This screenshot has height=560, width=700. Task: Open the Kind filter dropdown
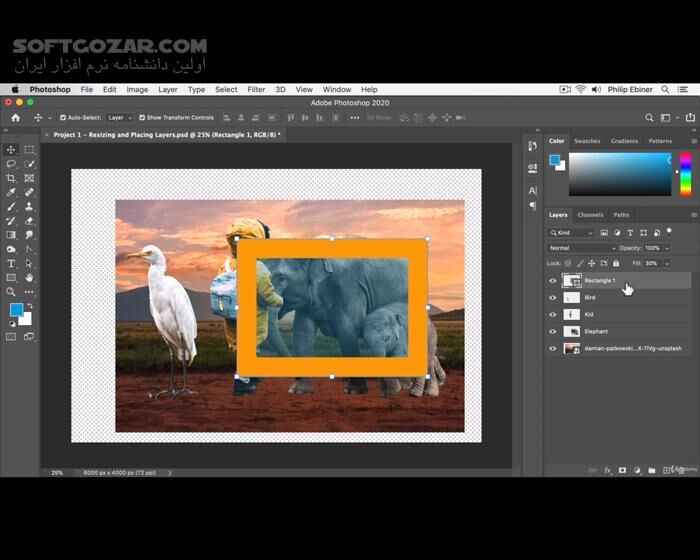(571, 233)
